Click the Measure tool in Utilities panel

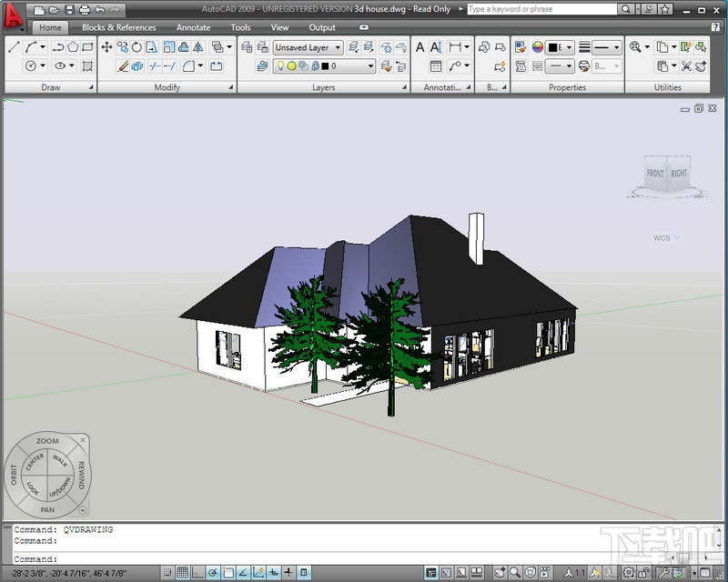coord(635,46)
